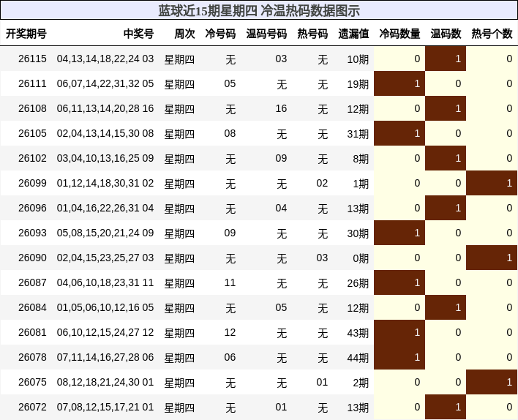Click the 冷码数量 column header
Viewport: 518px width, 420px height.
399,34
